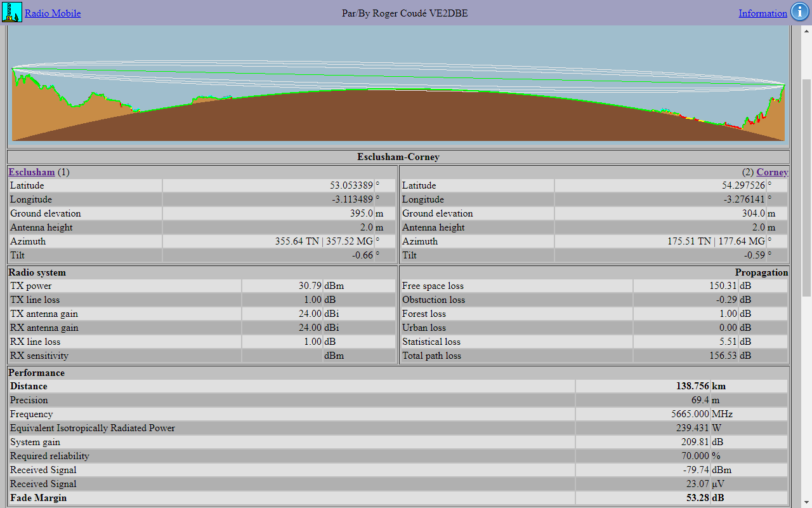The image size is (812, 508).
Task: Open the Corney site link
Action: (x=772, y=172)
